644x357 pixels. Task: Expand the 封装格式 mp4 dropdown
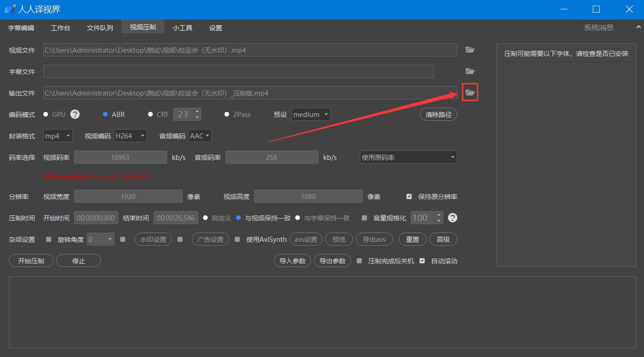[58, 136]
